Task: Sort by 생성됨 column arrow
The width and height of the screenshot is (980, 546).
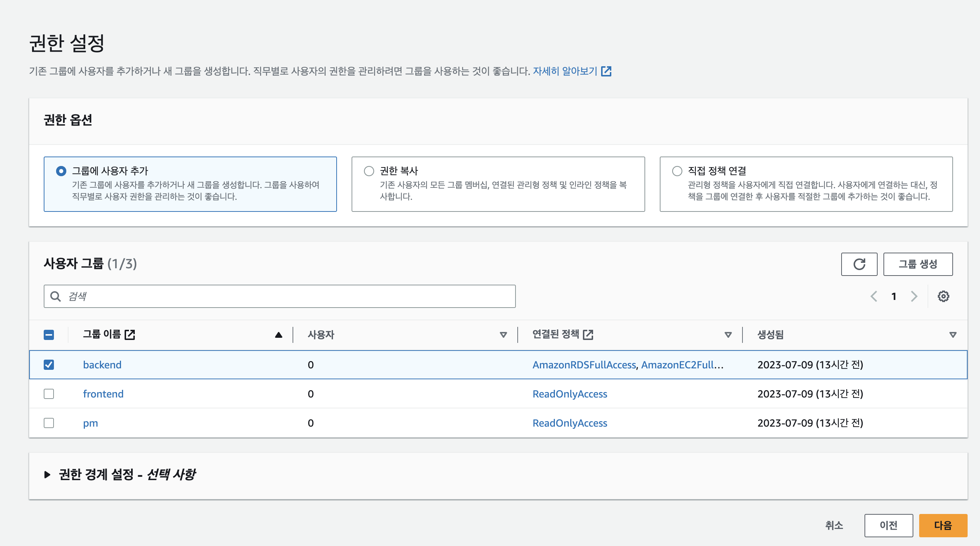Action: point(953,335)
